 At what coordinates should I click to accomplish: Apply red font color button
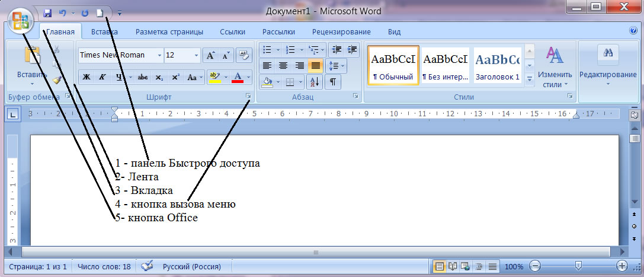pyautogui.click(x=238, y=77)
